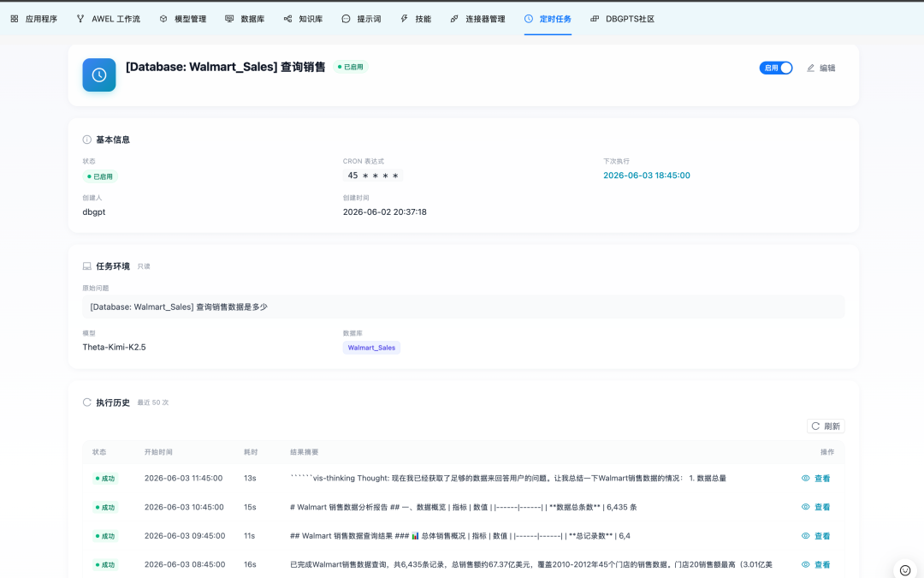This screenshot has height=578, width=924.
Task: Click the 执行历史 refresh circle icon
Action: [x=87, y=402]
